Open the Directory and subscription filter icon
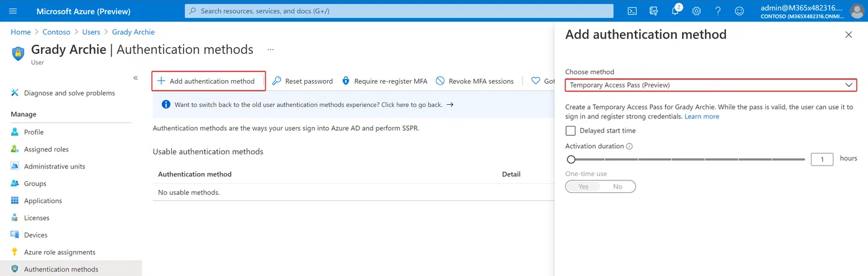868x276 pixels. (653, 11)
